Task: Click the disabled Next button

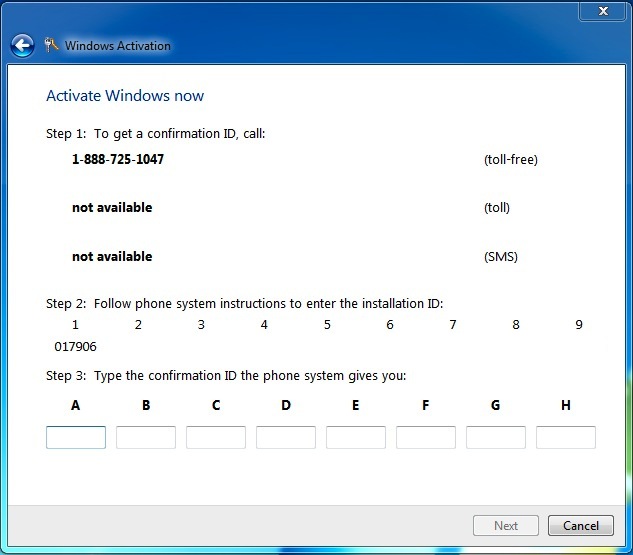Action: pyautogui.click(x=506, y=526)
